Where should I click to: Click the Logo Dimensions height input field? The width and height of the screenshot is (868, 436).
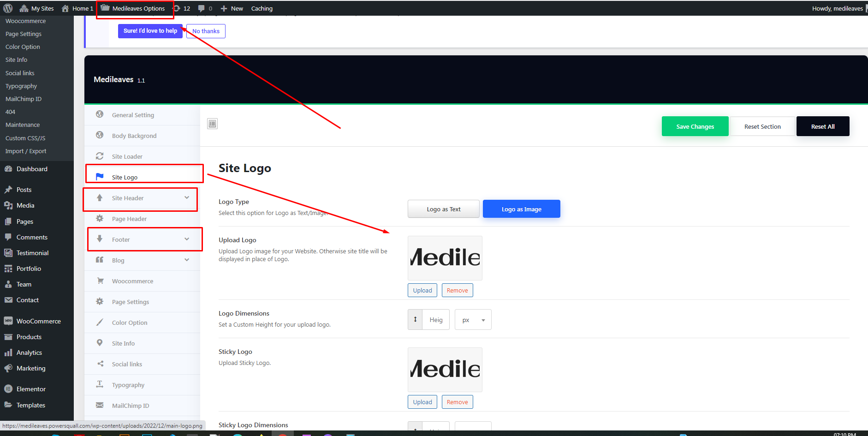(436, 320)
